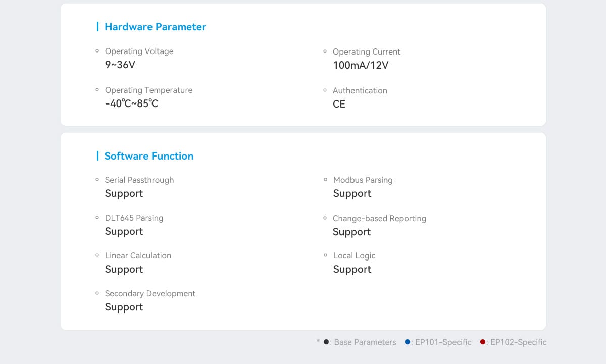Click the blue EP101-Specific legend dot
The height and width of the screenshot is (364, 606).
point(408,342)
